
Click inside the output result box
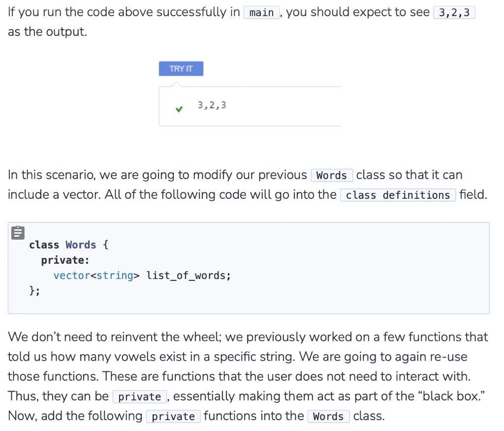click(x=250, y=106)
